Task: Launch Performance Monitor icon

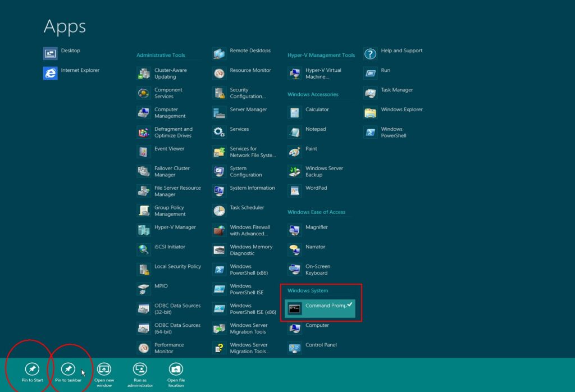Action: point(144,348)
